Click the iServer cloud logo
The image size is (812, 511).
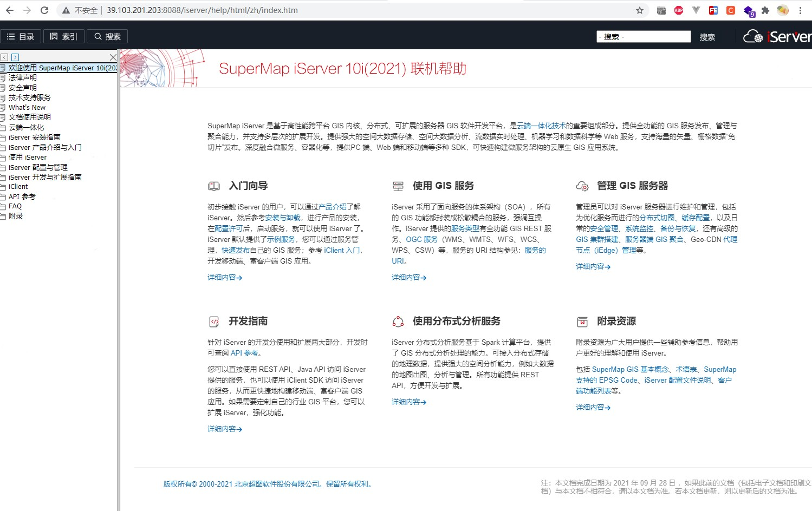[777, 36]
